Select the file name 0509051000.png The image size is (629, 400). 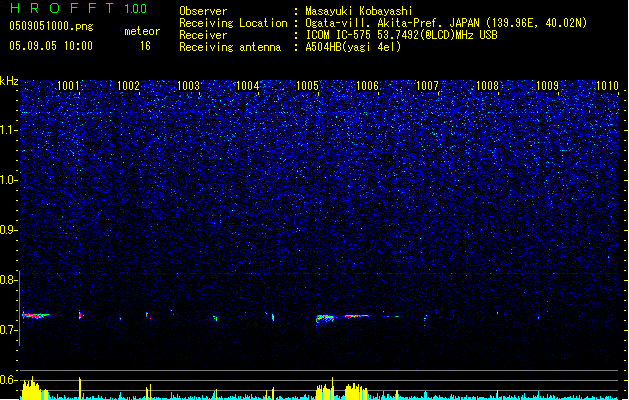(x=51, y=26)
